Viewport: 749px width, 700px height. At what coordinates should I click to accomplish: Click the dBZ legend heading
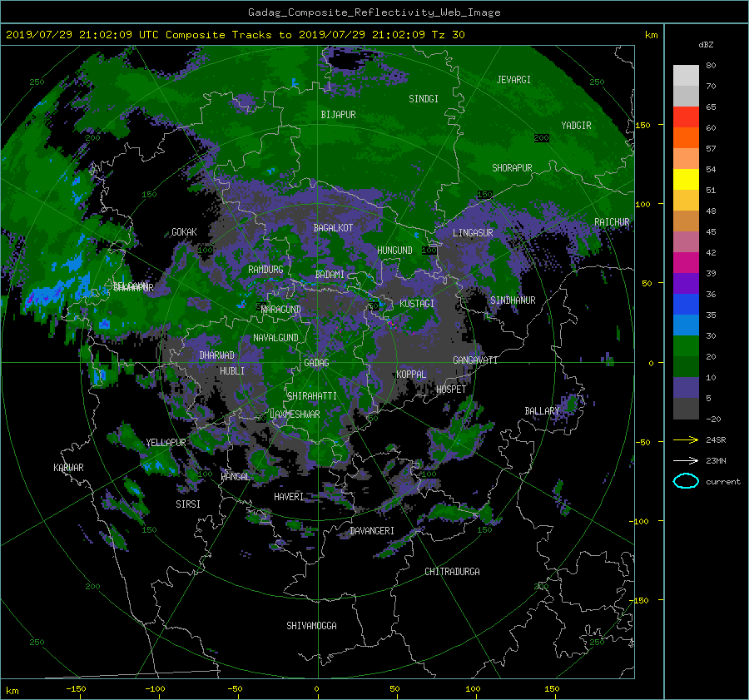(x=706, y=44)
